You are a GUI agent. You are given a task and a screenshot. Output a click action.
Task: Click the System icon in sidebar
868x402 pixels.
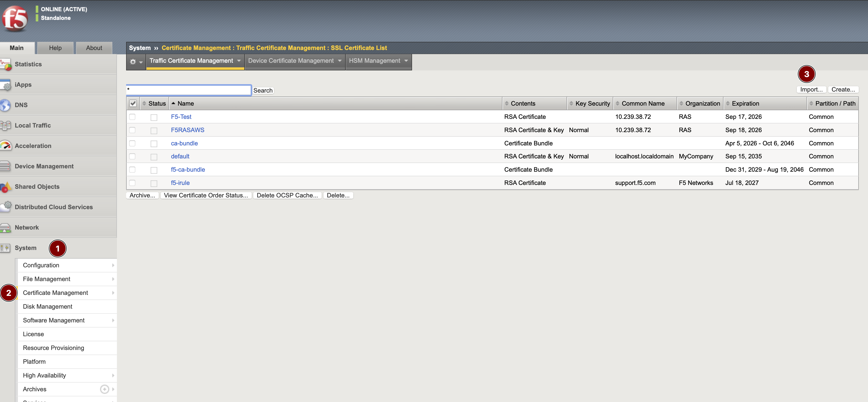click(5, 248)
